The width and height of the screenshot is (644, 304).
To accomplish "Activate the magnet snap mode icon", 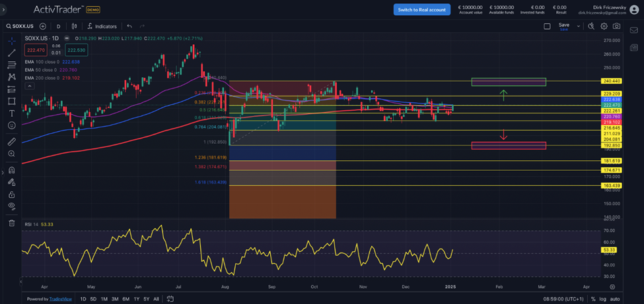I will pyautogui.click(x=12, y=169).
